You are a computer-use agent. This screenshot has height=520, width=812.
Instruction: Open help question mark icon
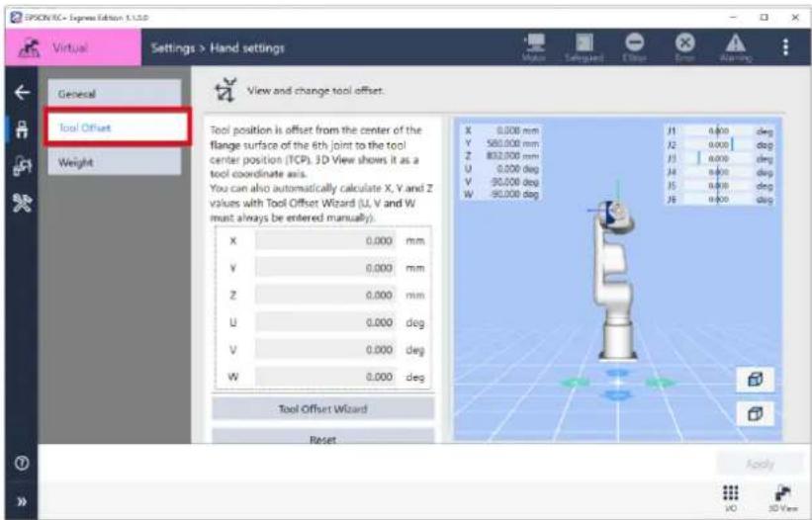22,463
